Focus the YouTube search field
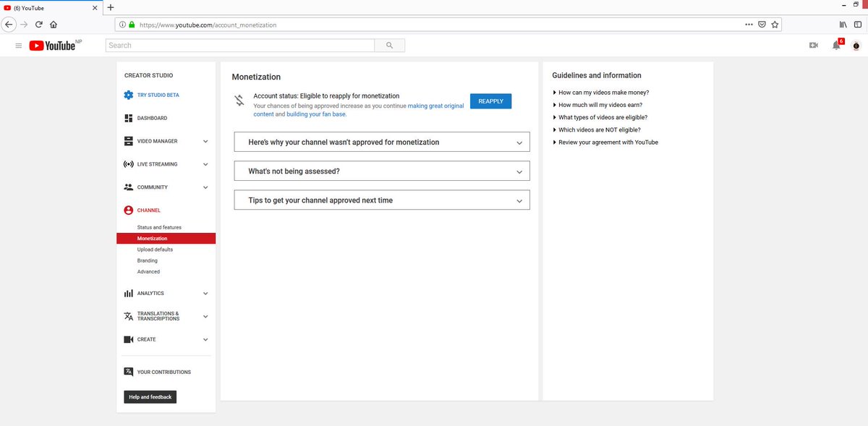868x426 pixels. pos(240,46)
